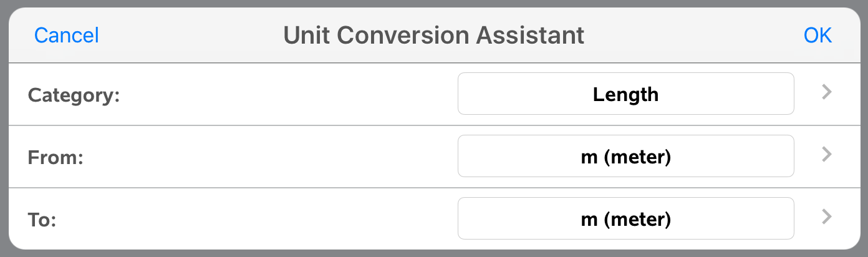The image size is (868, 257).
Task: Click the chevron arrow in the To row
Action: point(827,217)
